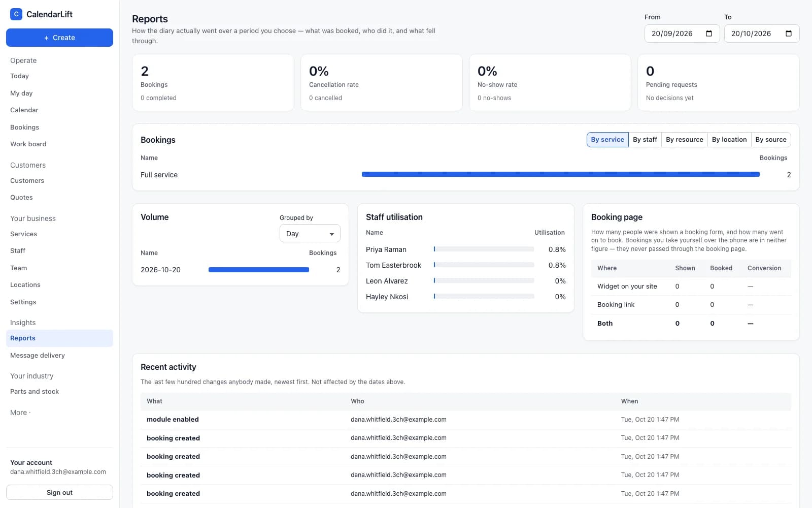Open Settings in the sidebar
812x508 pixels.
[59, 302]
